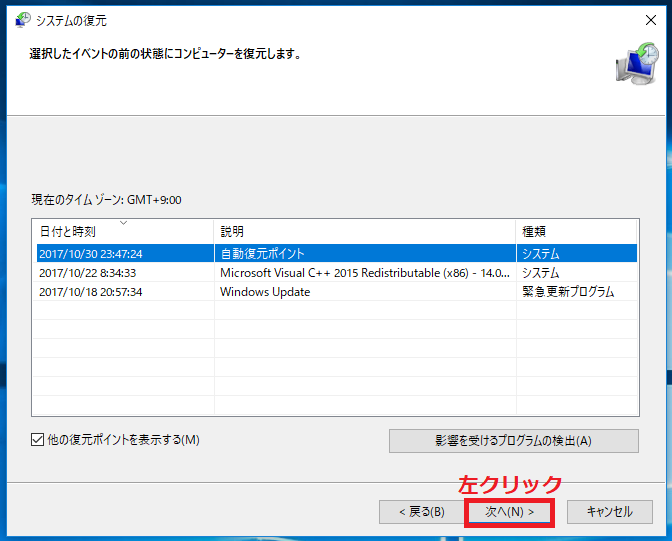Sort by 日付と時刻 column header

[123, 231]
